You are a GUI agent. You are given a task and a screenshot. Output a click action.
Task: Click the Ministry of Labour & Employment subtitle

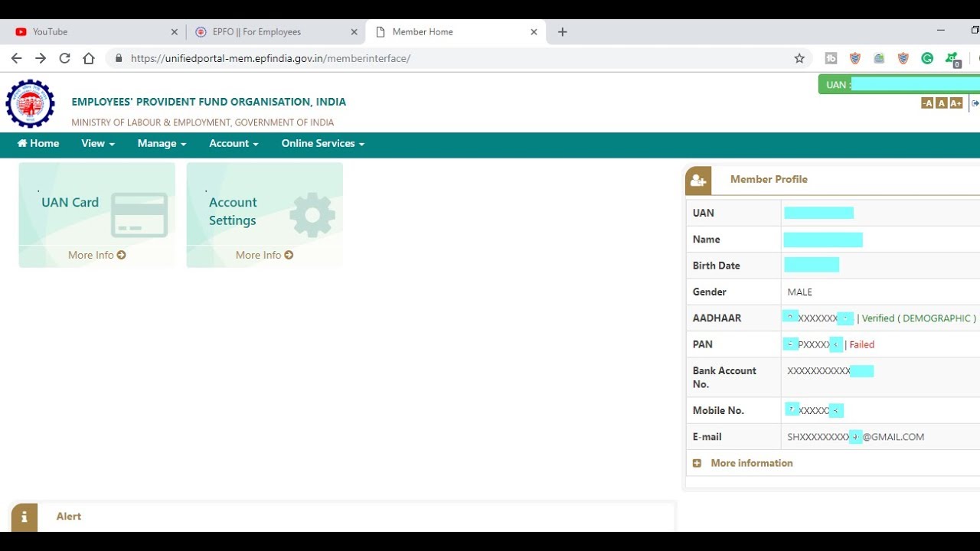point(202,122)
